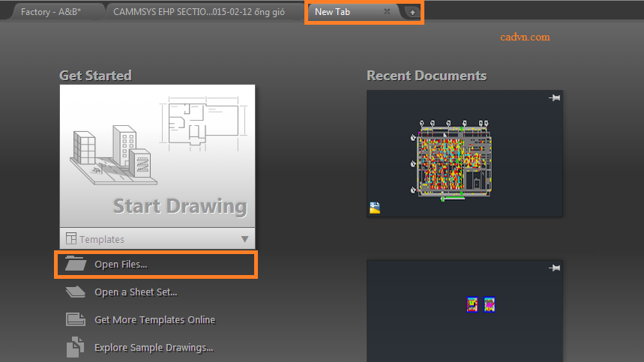Open the first recent document thumbnail
The image size is (644, 362).
[465, 154]
